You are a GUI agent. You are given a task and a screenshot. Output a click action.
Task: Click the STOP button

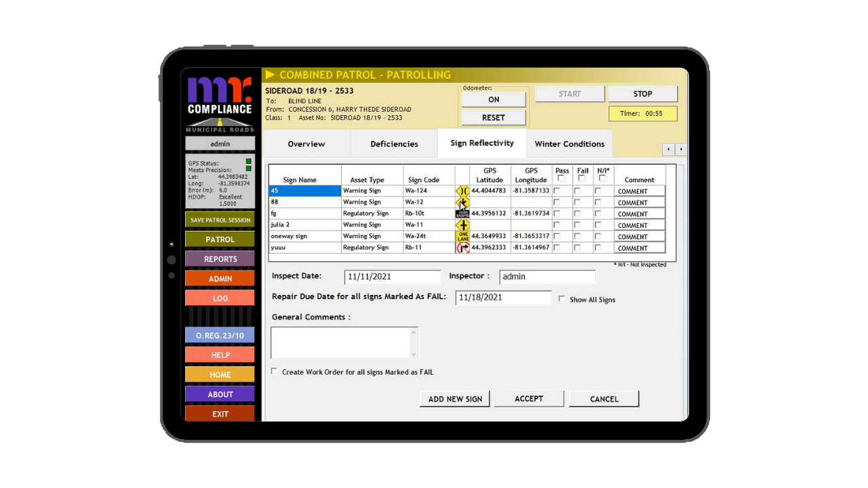click(643, 94)
